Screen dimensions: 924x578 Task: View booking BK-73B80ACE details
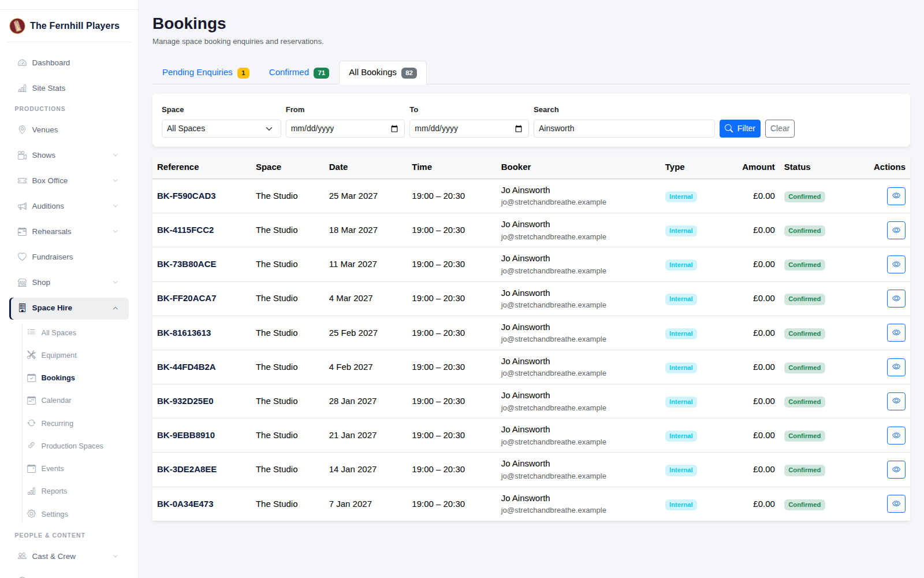[896, 264]
